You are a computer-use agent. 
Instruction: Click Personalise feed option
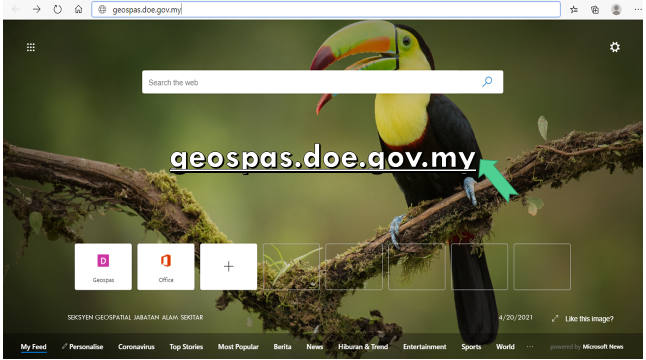coord(82,347)
